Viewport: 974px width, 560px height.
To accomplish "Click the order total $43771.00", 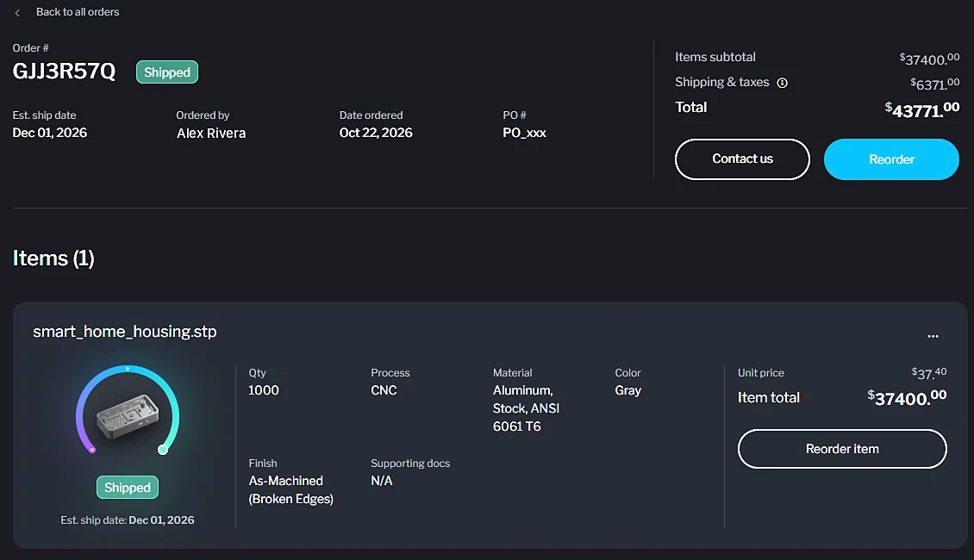I will coord(921,110).
